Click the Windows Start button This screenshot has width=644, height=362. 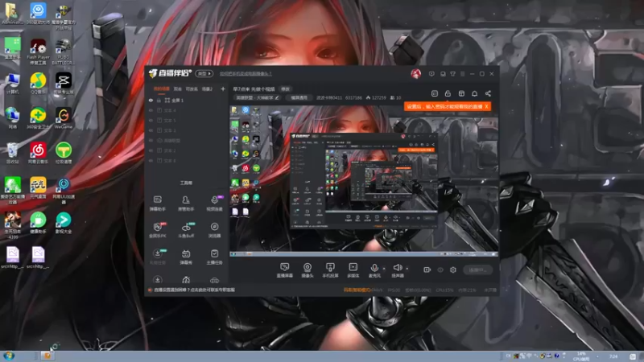click(9, 356)
